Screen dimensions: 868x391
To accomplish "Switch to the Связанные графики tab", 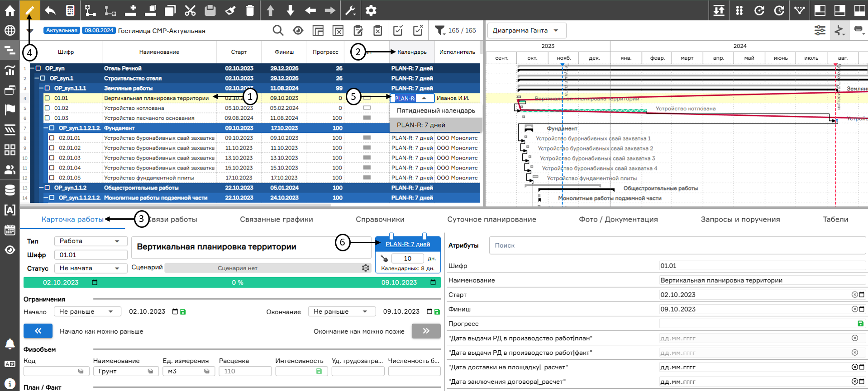I will pyautogui.click(x=276, y=219).
